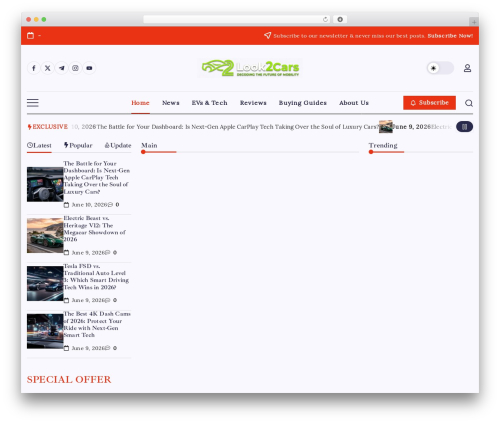Open the Apple CarPlay article thumbnail
The image size is (500, 423).
(45, 184)
